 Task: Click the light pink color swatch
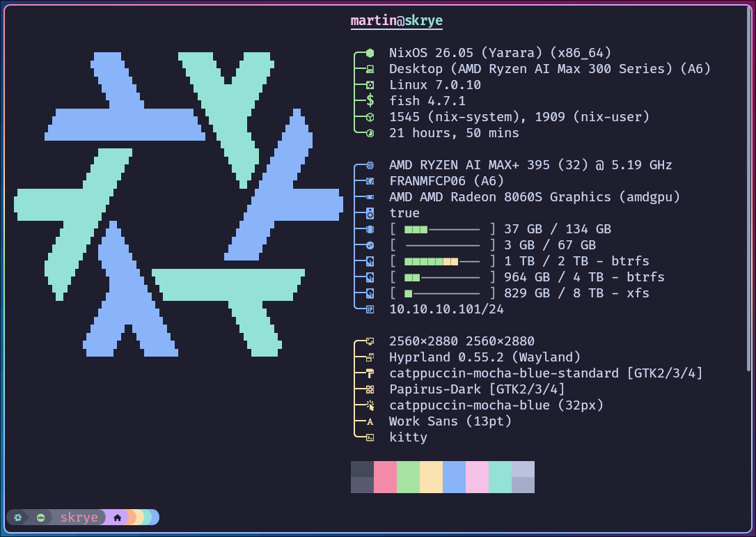478,477
